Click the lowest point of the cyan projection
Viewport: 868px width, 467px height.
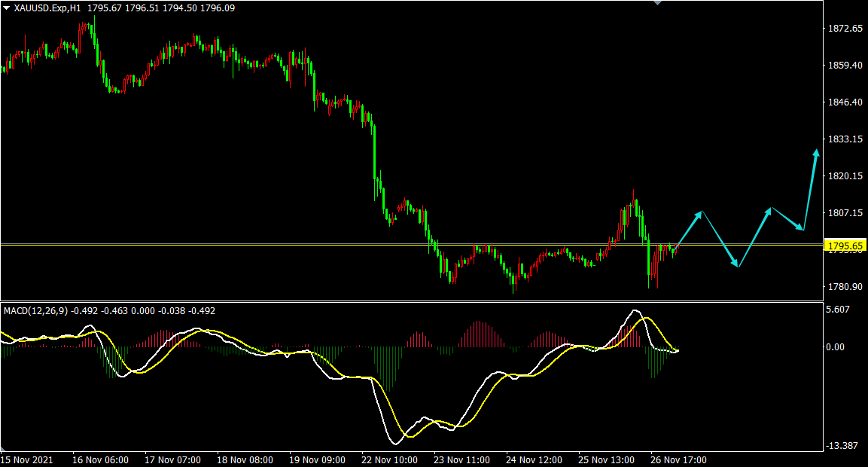[x=738, y=266]
